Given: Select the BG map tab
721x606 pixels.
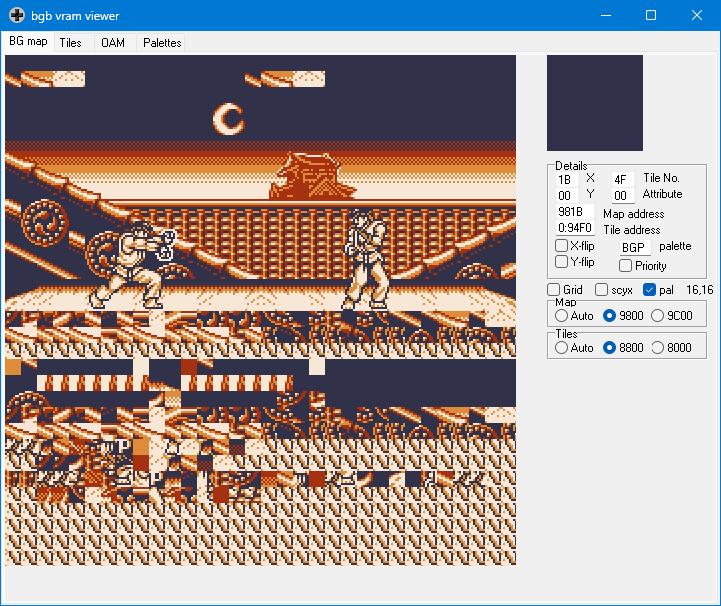Looking at the screenshot, I should (x=28, y=41).
